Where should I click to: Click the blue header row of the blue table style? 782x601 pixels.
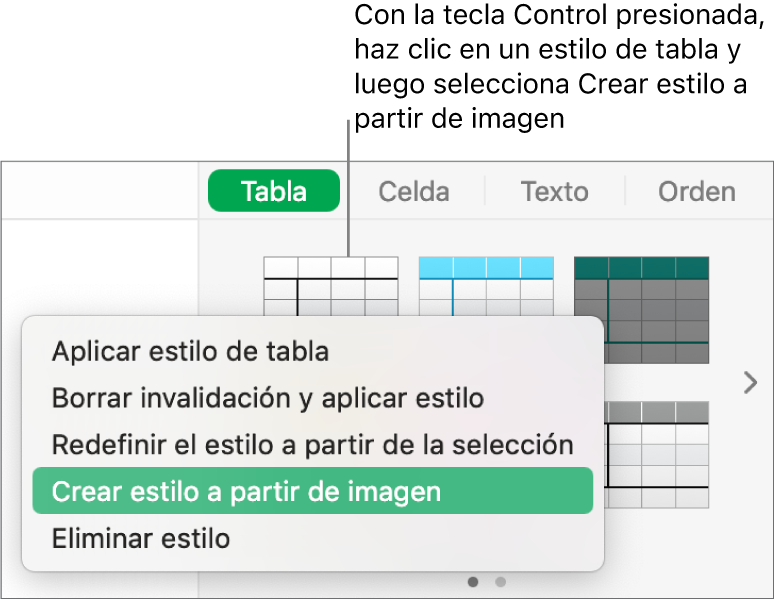[x=485, y=267]
